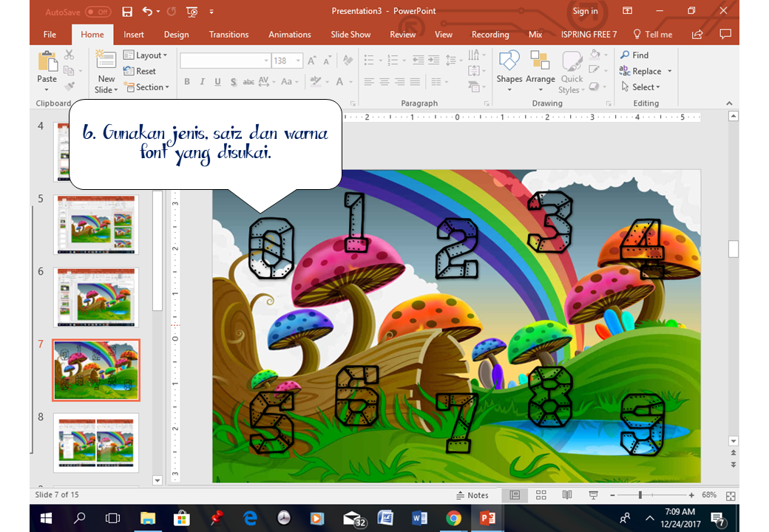
Task: Expand the Replace dropdown arrow
Action: 669,71
